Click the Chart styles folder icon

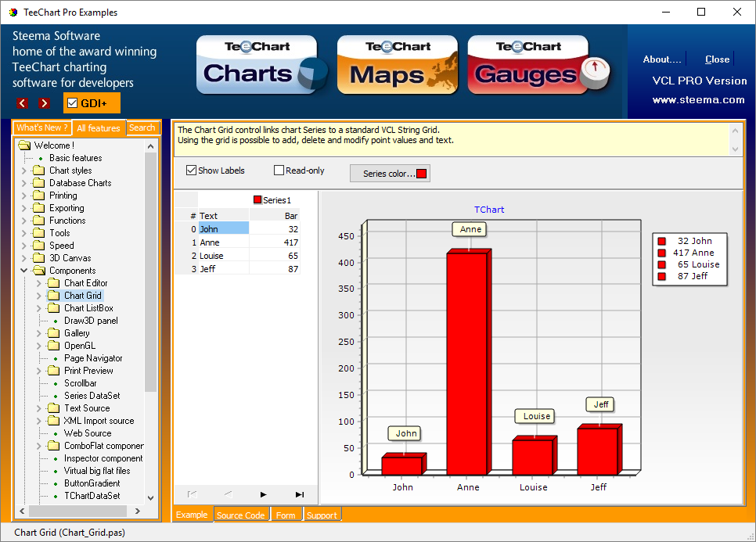(38, 170)
